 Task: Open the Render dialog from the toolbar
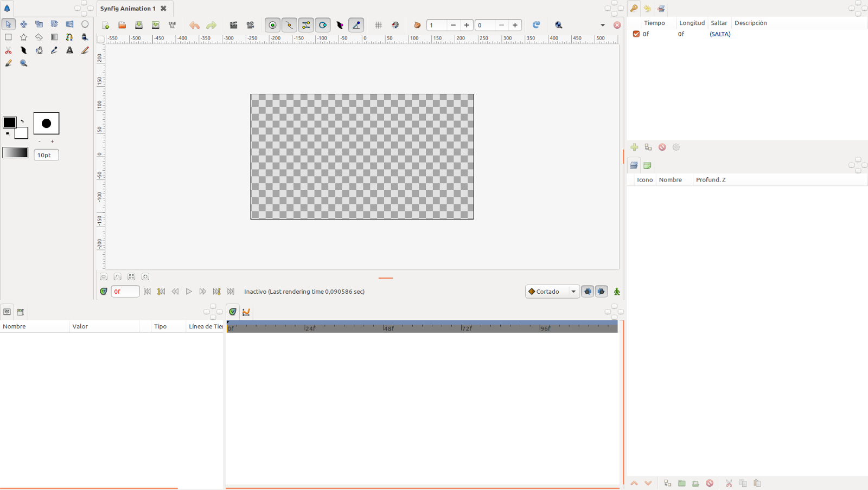click(233, 25)
